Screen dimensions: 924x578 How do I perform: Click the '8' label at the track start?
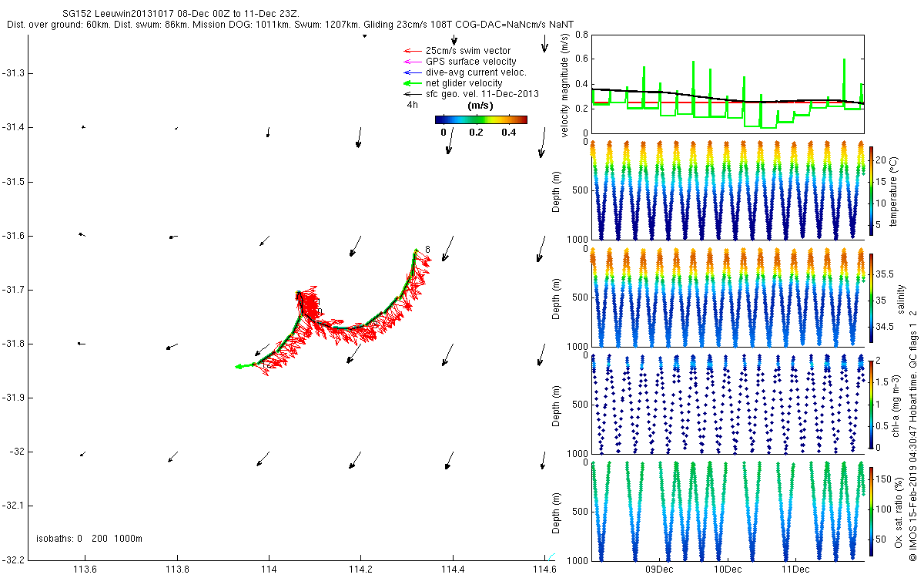[427, 248]
